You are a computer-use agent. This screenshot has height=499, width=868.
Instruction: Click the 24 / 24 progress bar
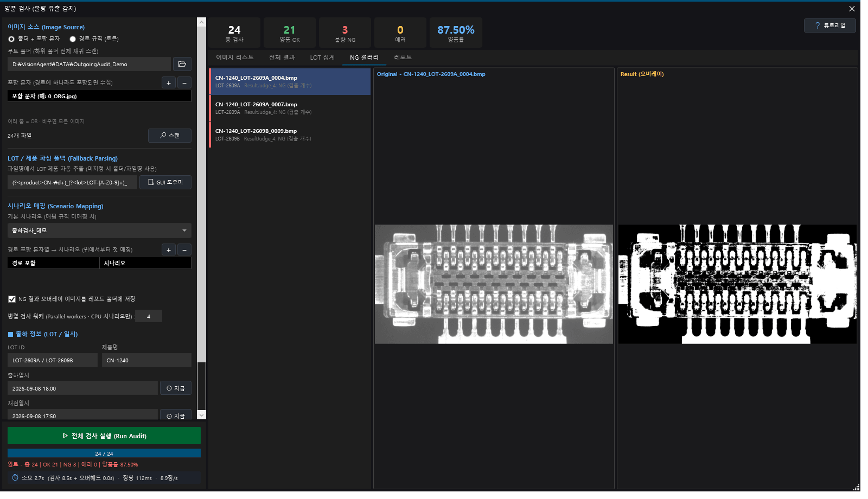[104, 453]
